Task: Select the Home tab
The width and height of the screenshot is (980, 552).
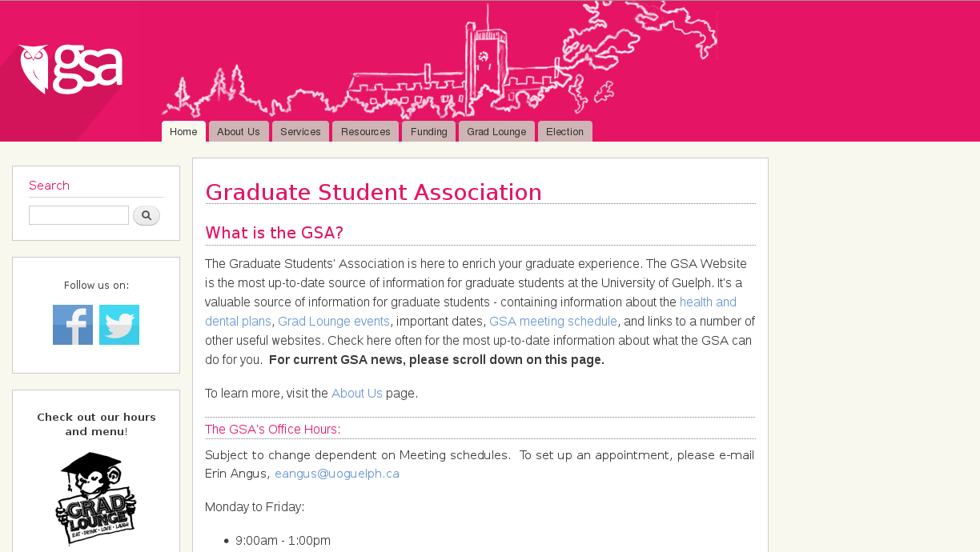Action: click(183, 132)
